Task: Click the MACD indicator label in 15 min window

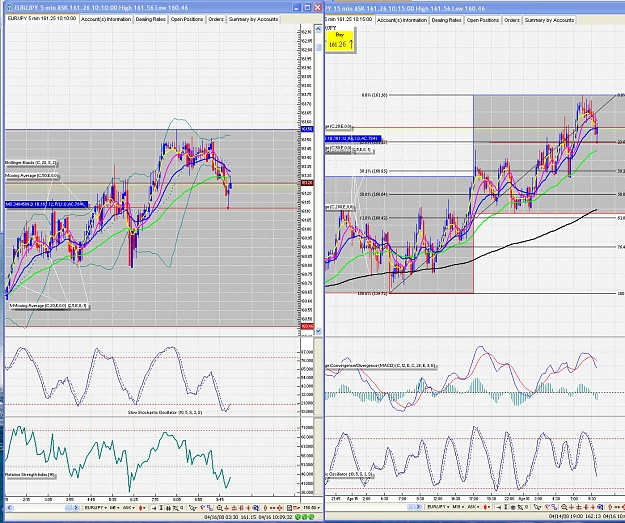Action: 381,366
